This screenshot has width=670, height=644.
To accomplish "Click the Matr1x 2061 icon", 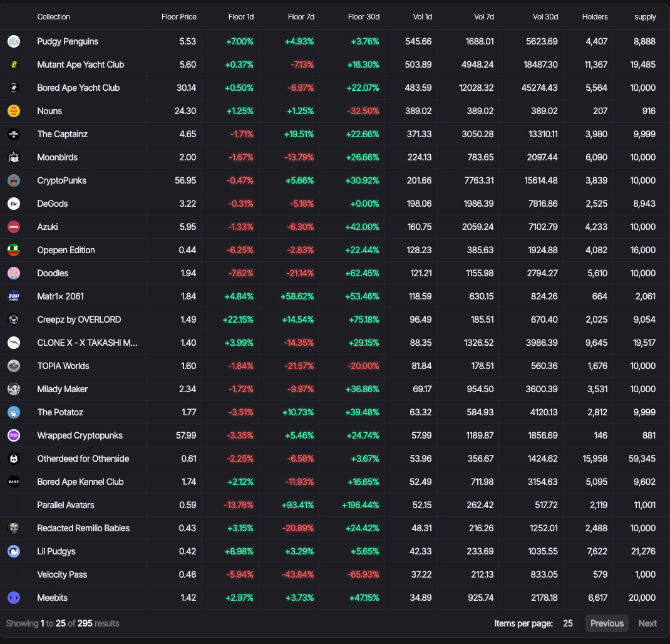I will pyautogui.click(x=14, y=296).
